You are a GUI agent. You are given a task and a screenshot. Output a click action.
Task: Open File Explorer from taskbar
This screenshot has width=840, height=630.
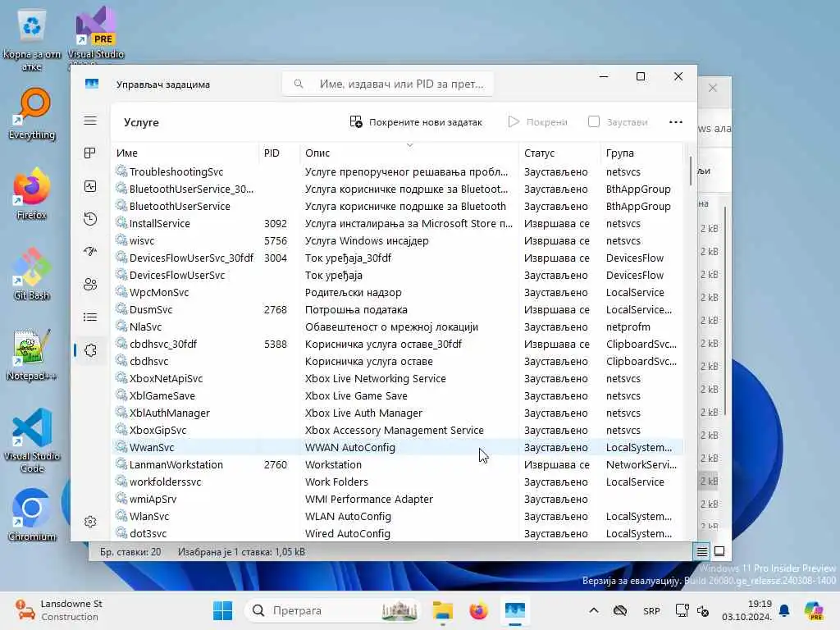(x=442, y=610)
